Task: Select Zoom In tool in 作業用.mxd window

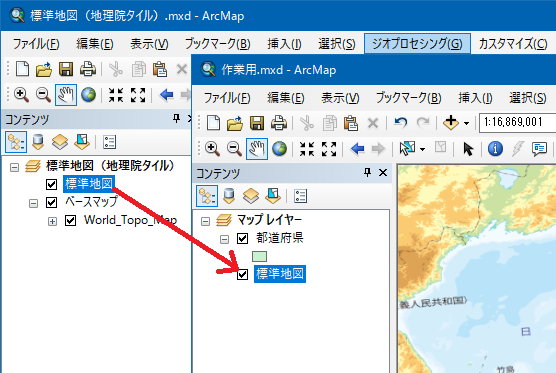Action: [212, 149]
